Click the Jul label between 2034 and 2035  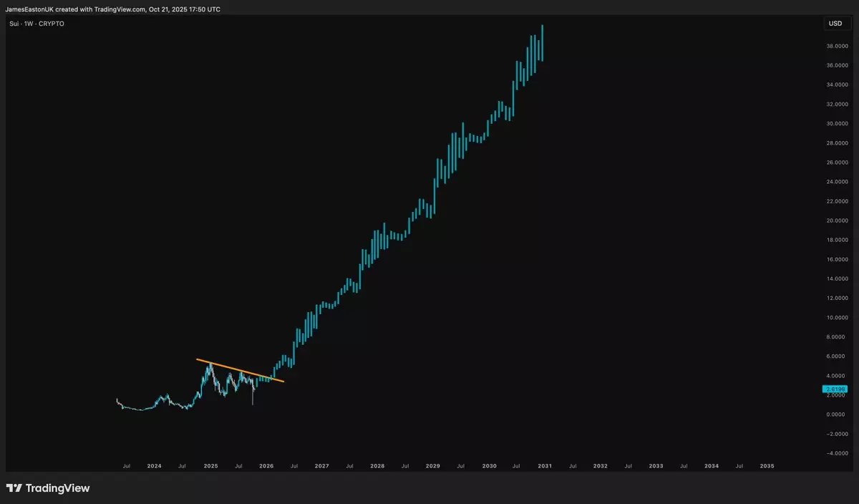pos(739,466)
